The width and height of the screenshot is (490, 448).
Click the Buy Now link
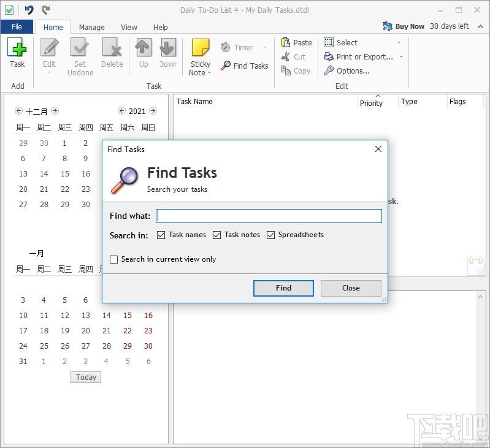pos(410,26)
